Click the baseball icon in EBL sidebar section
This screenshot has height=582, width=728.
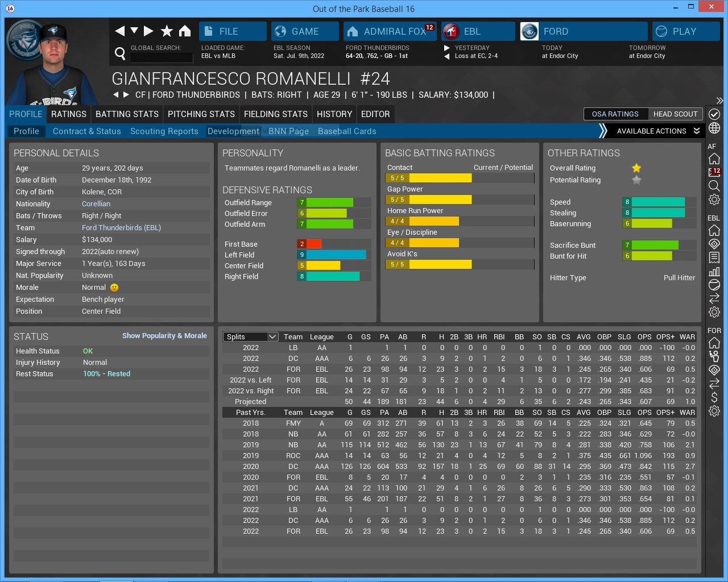point(714,285)
